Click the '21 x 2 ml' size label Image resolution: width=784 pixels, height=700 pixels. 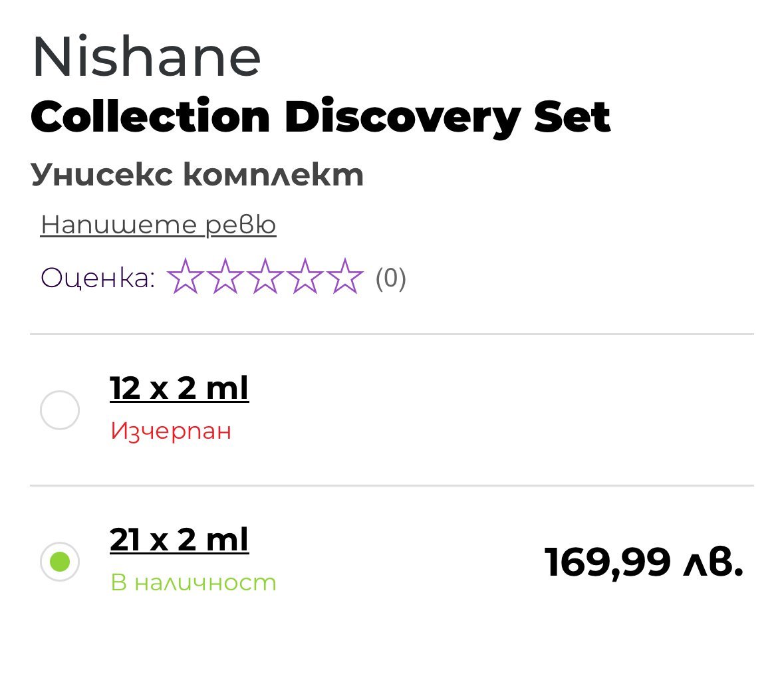click(x=179, y=539)
